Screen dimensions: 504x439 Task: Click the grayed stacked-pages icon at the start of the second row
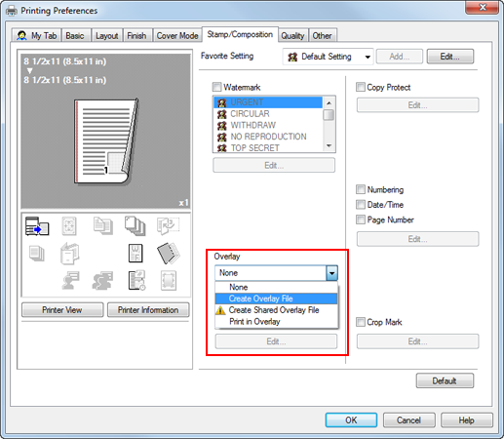[37, 254]
